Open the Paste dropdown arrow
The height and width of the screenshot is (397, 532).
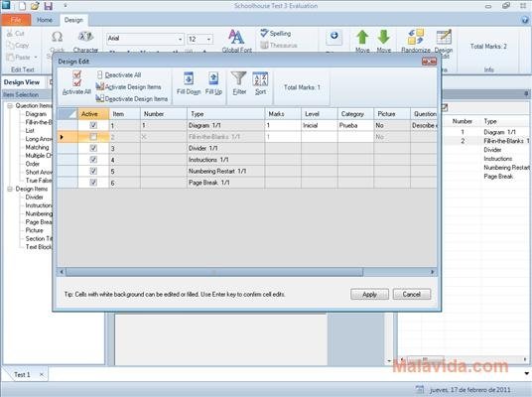(36, 57)
